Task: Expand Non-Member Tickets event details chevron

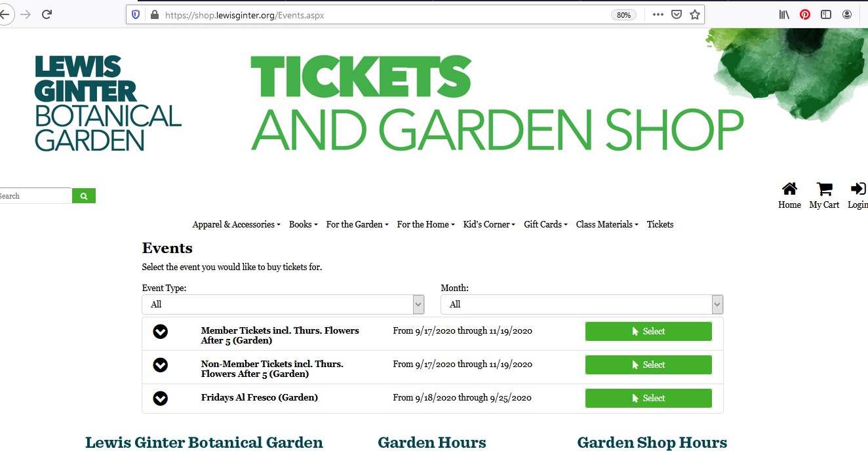Action: click(x=161, y=365)
